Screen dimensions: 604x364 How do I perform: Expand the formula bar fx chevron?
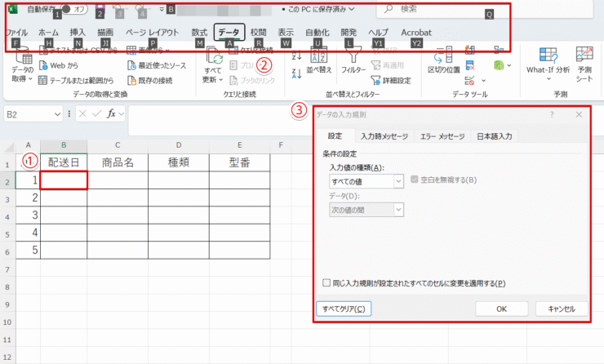click(122, 114)
